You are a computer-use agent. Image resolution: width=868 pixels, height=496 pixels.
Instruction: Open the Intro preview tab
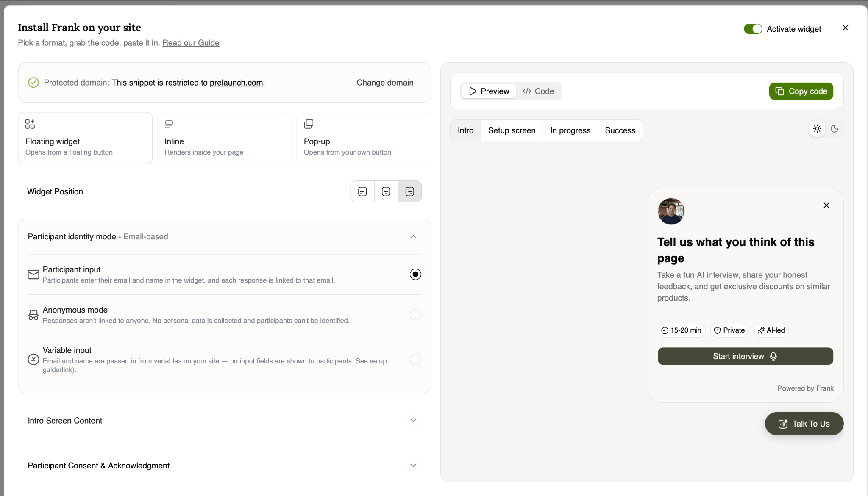[465, 130]
